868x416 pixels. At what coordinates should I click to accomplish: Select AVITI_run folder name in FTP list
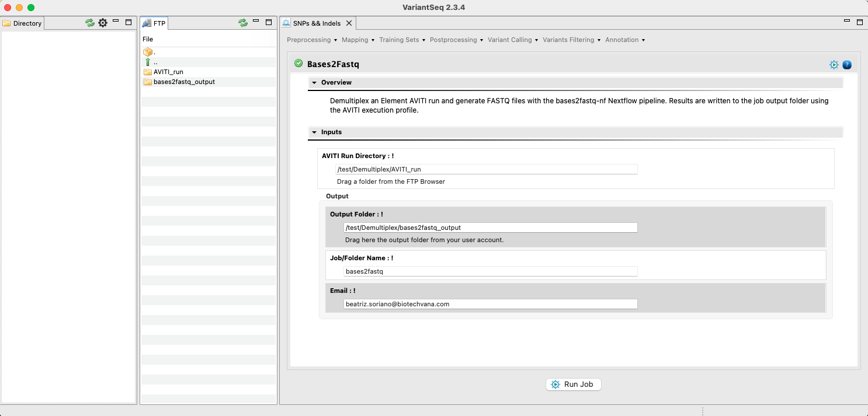click(168, 72)
